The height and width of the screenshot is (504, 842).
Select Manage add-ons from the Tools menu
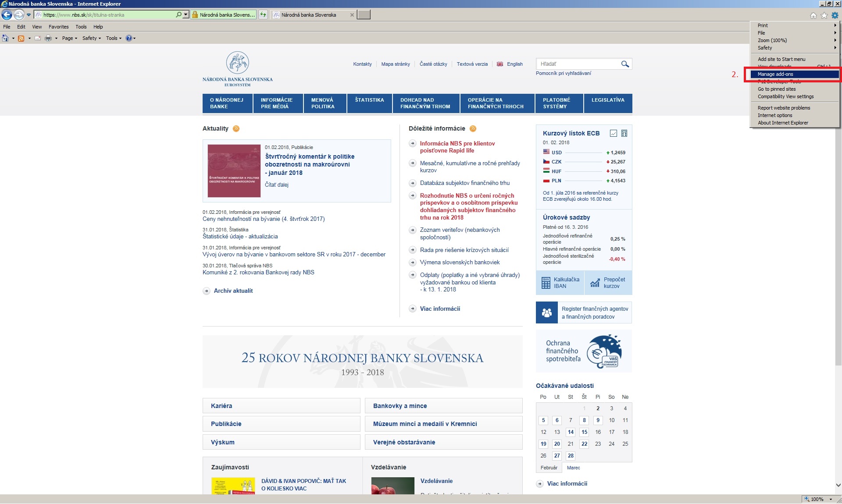tap(775, 74)
